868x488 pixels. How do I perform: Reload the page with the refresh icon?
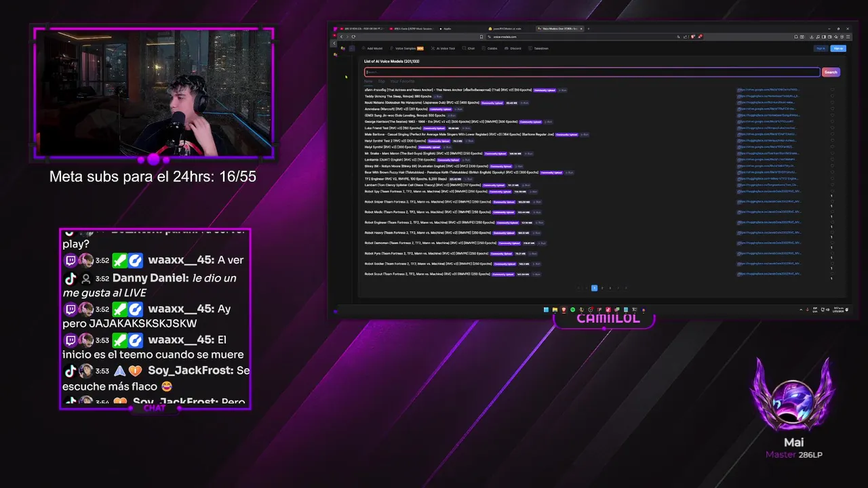pos(353,37)
